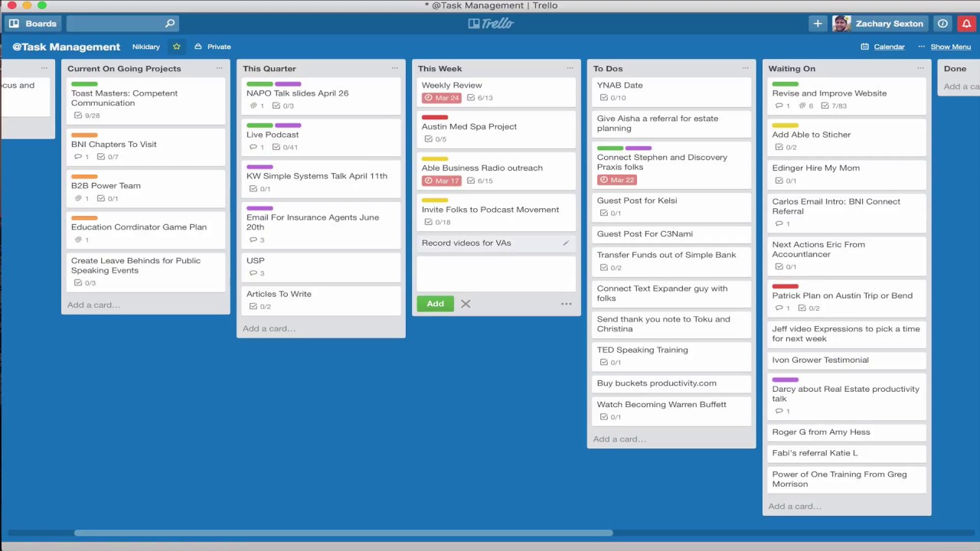Click checklist 7/83 badge on Revise Website
The width and height of the screenshot is (980, 551).
pos(834,106)
